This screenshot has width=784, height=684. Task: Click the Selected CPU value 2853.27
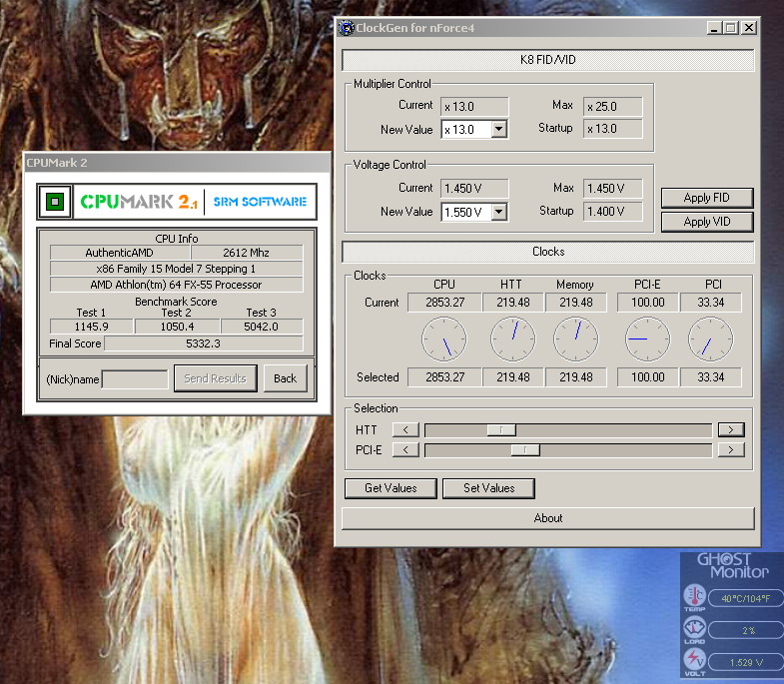444,377
